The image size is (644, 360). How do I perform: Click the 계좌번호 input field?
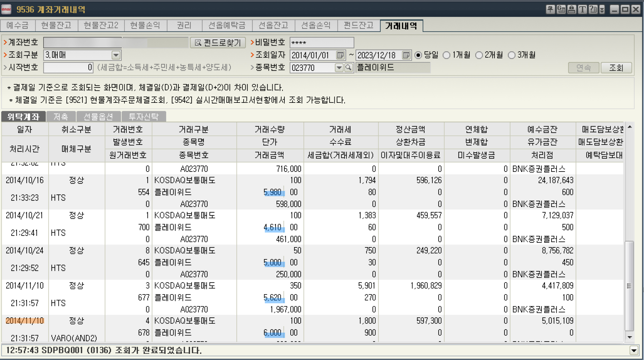tap(82, 43)
